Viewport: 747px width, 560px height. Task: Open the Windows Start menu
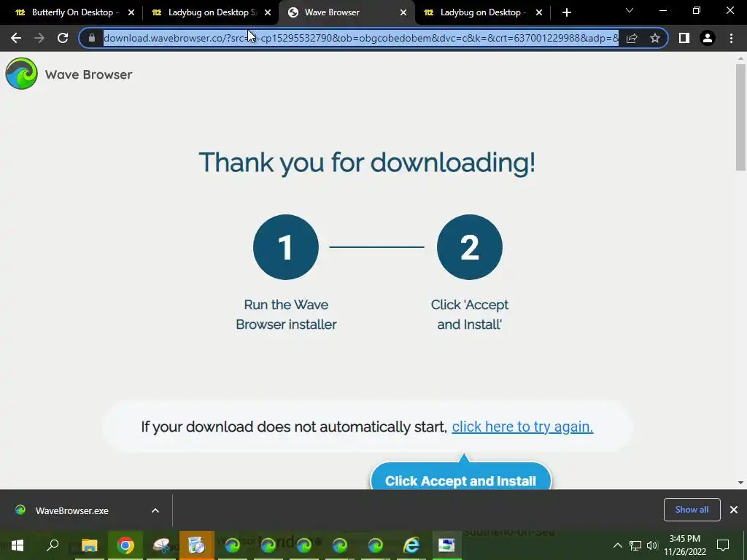click(x=18, y=545)
